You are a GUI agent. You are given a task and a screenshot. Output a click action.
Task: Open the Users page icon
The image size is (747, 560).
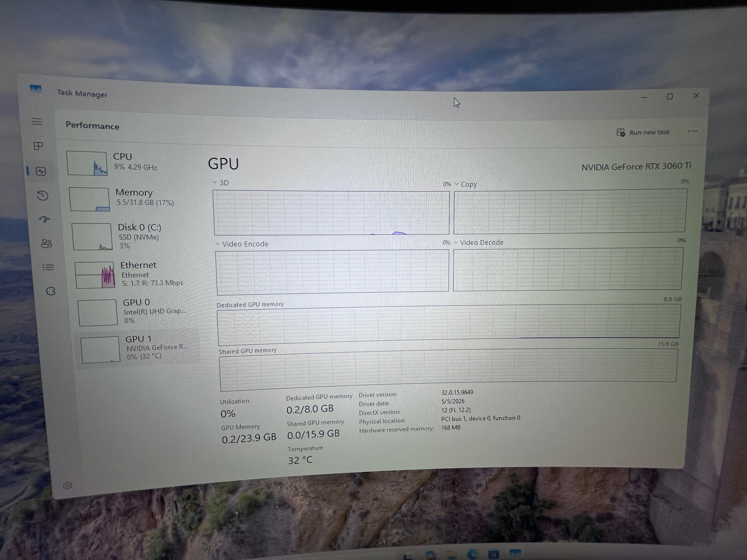46,244
